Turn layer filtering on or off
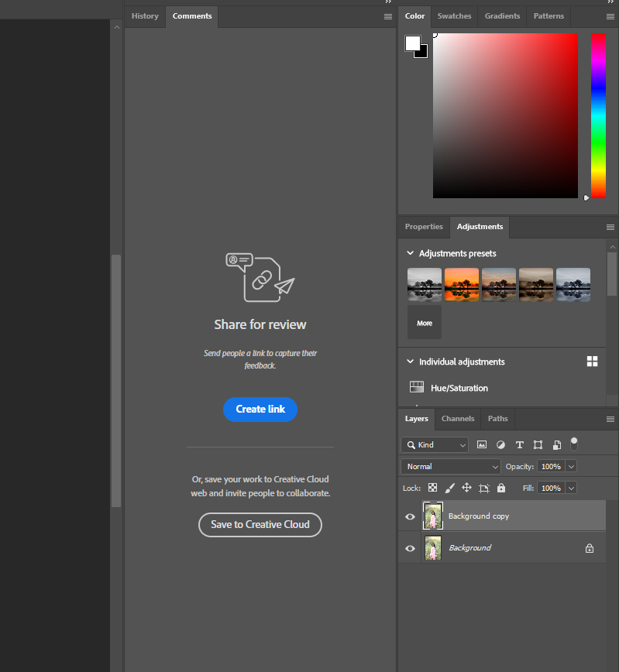 click(x=574, y=443)
